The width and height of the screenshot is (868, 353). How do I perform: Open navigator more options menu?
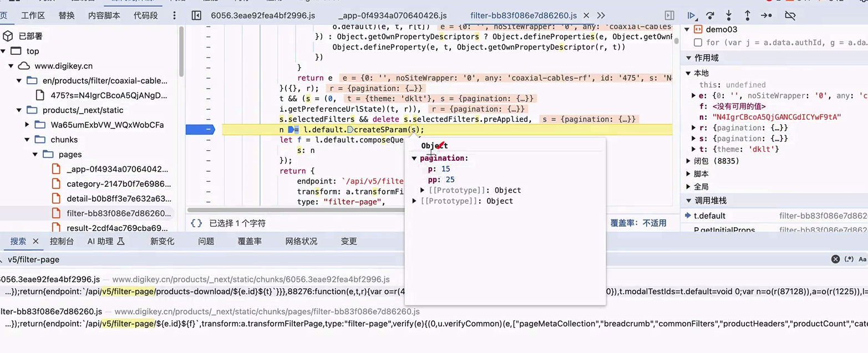175,16
